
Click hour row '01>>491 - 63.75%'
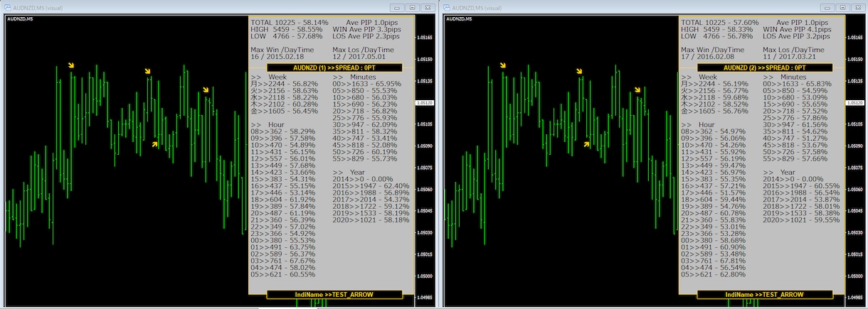[x=282, y=247]
